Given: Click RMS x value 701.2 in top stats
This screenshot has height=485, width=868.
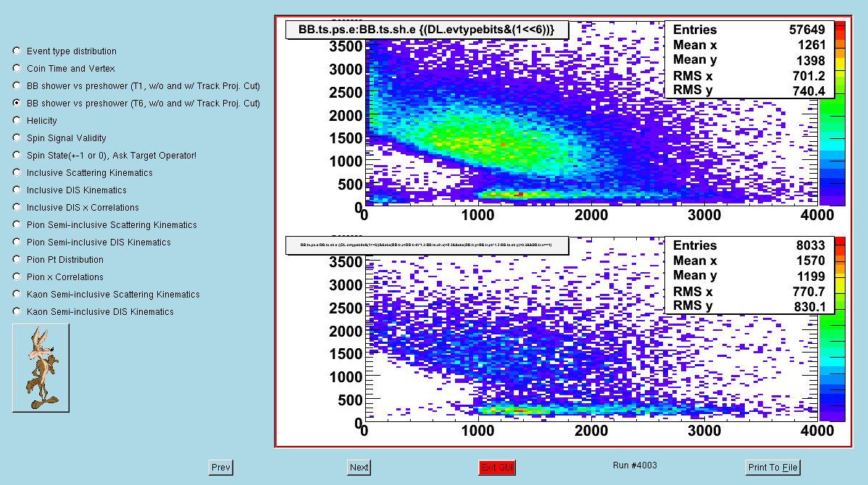Looking at the screenshot, I should [809, 76].
